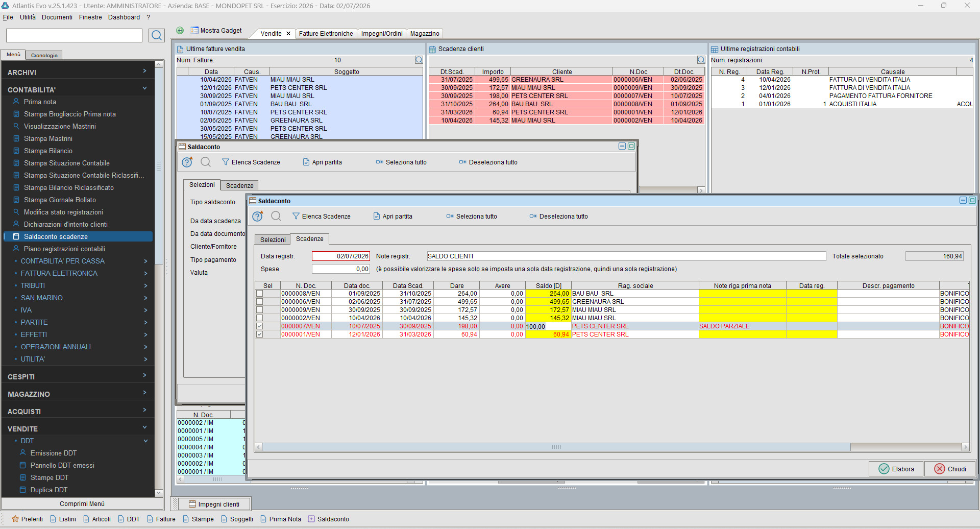Image resolution: width=980 pixels, height=529 pixels.
Task: Click the green plus icon next to Mostra Gadget
Action: tap(180, 31)
